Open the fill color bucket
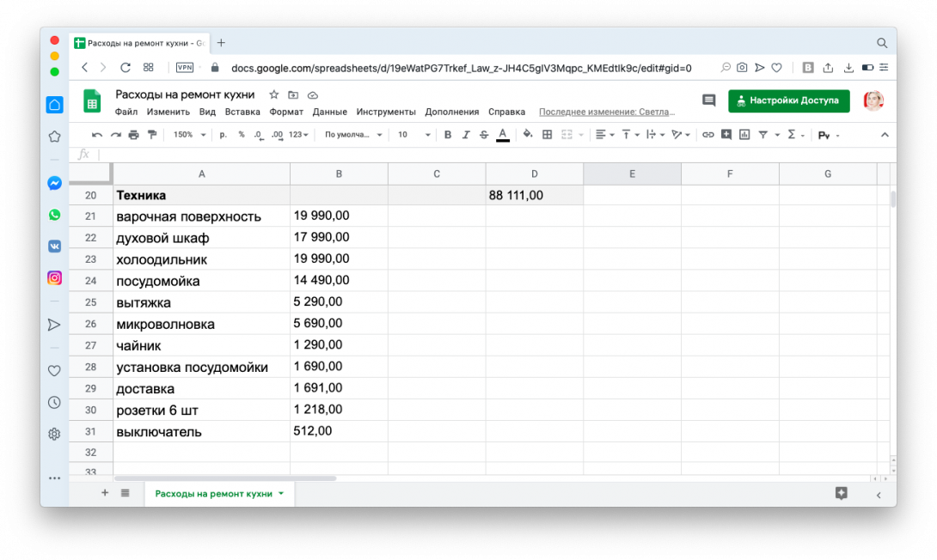The image size is (937, 560). 527,135
